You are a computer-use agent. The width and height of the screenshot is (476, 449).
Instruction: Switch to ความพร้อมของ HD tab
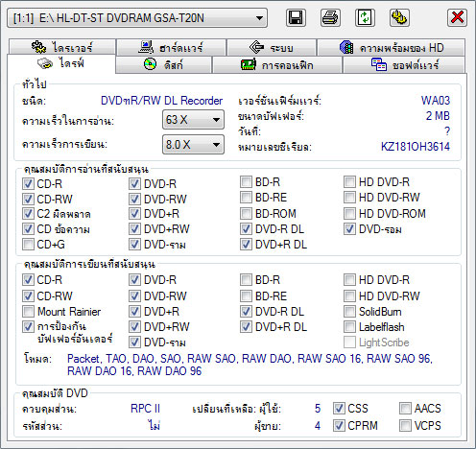pos(391,47)
